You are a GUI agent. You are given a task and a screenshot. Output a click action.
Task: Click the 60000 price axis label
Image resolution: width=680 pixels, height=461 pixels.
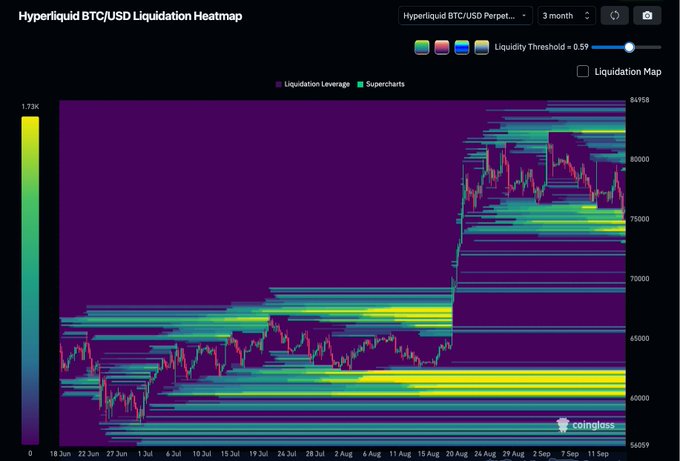tap(640, 398)
